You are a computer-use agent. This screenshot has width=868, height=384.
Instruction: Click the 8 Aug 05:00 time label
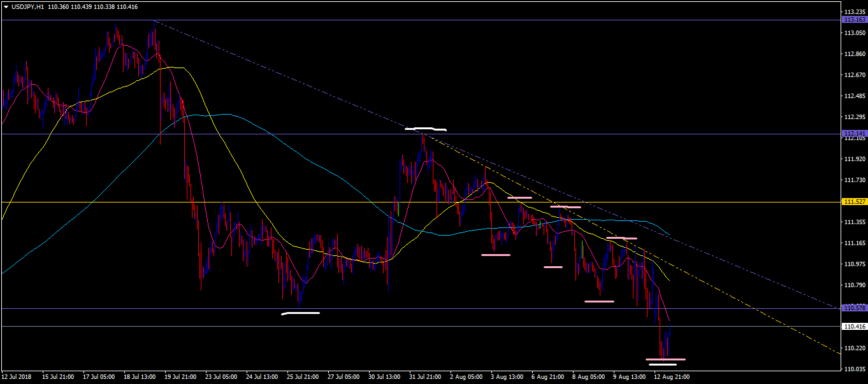589,377
